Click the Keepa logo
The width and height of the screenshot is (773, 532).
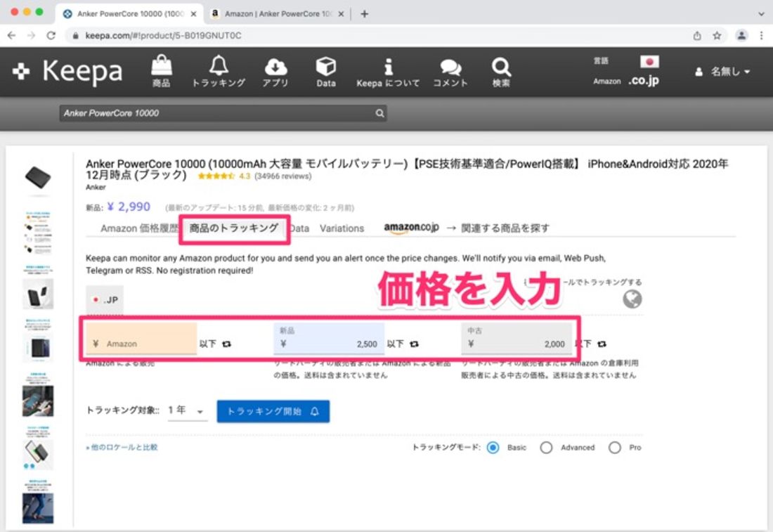[x=67, y=72]
